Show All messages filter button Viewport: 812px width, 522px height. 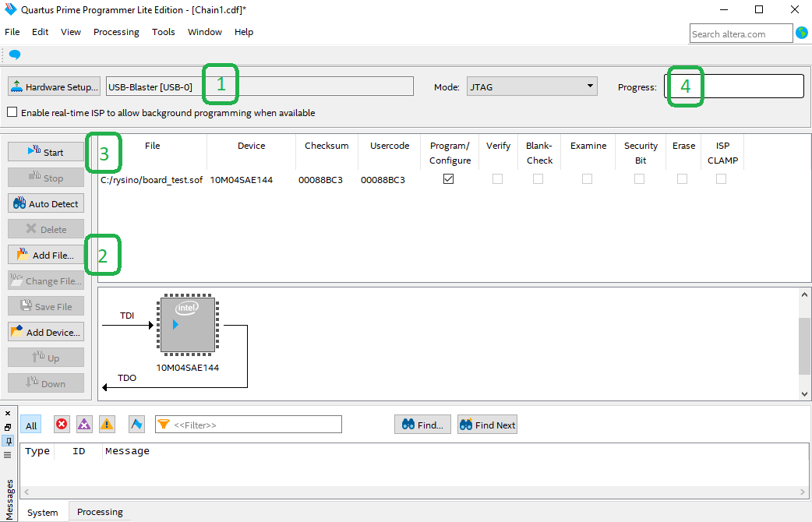[31, 425]
